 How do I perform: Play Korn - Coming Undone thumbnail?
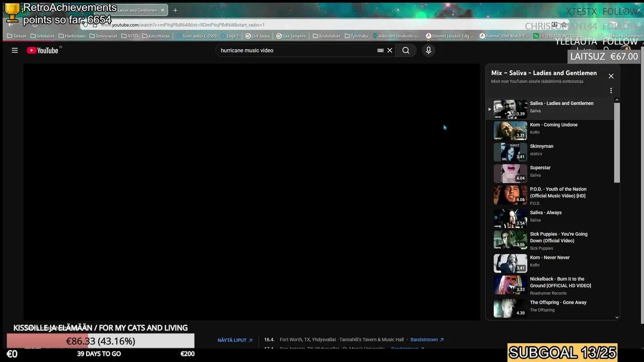510,130
